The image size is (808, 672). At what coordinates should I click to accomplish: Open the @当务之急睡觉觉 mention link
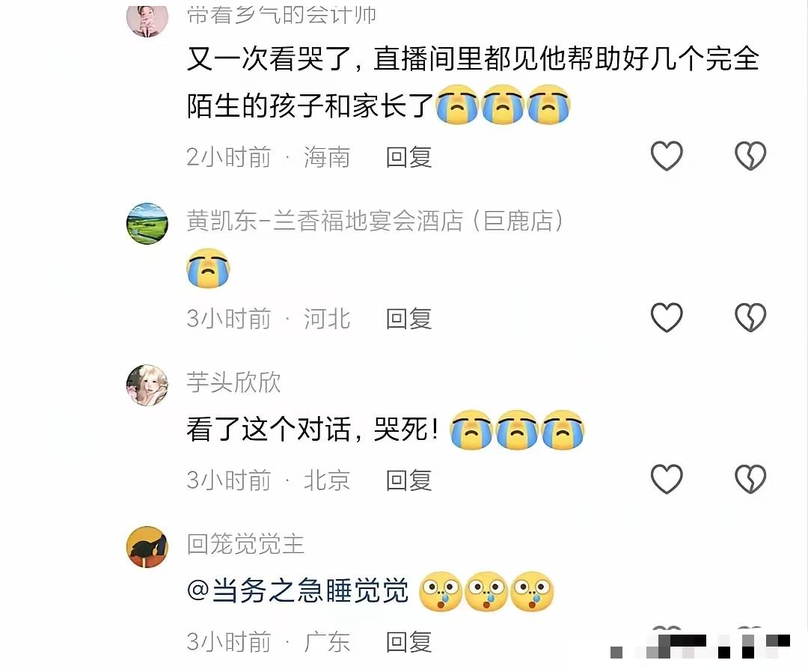(298, 590)
